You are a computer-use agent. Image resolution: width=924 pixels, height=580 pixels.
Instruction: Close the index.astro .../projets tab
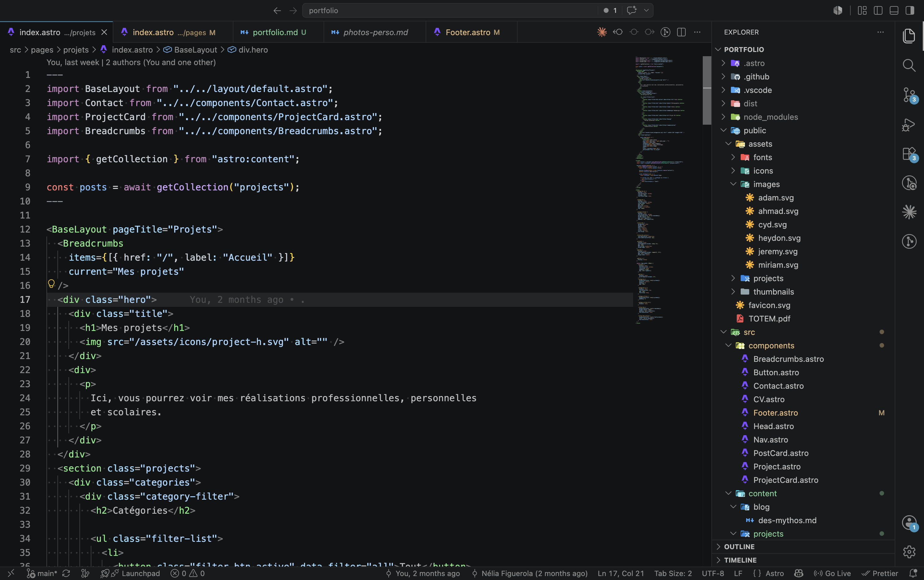104,32
